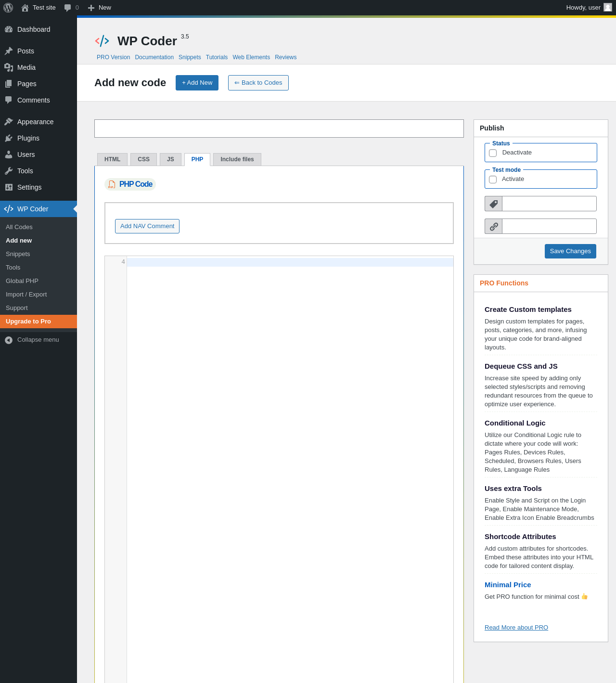This screenshot has height=683, width=616.
Task: Open the Test site home icon
Action: (25, 8)
